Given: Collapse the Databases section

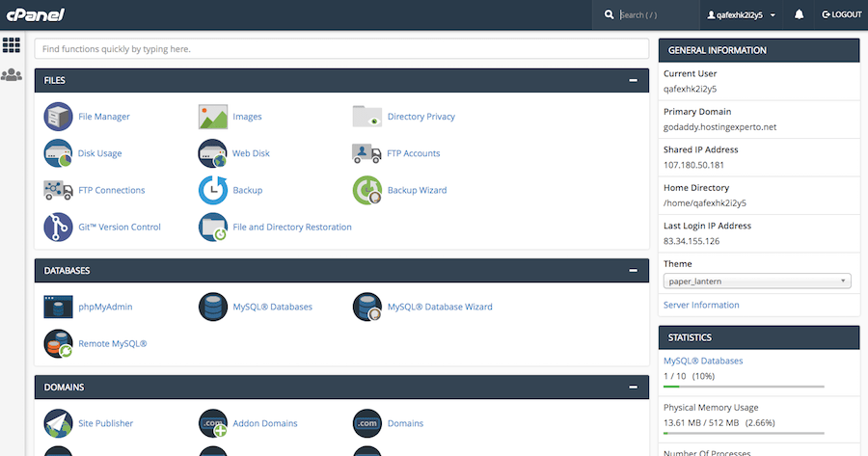Looking at the screenshot, I should (633, 271).
